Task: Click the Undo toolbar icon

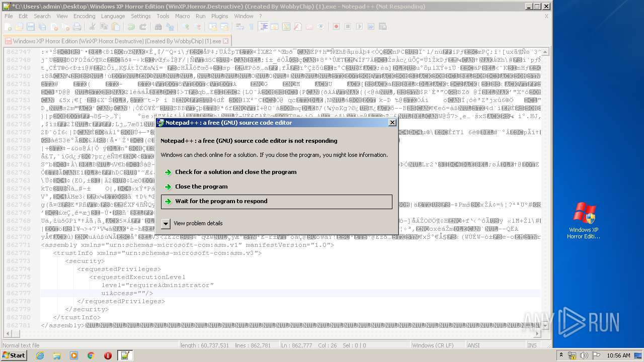Action: pyautogui.click(x=131, y=27)
